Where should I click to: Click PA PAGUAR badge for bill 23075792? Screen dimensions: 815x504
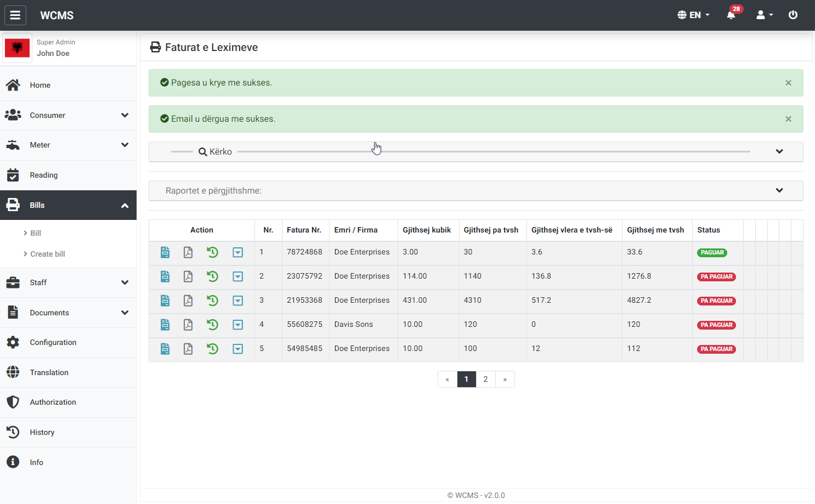pos(716,277)
